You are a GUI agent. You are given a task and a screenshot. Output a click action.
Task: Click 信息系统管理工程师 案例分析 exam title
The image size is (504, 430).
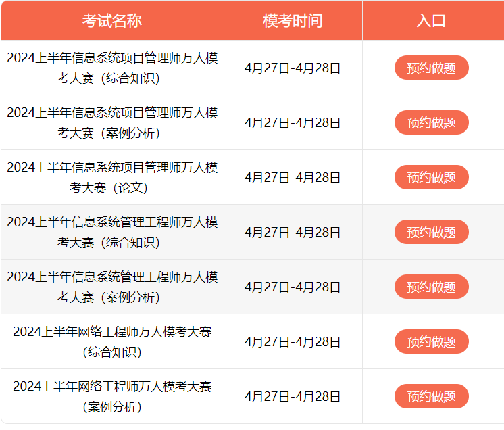click(112, 287)
